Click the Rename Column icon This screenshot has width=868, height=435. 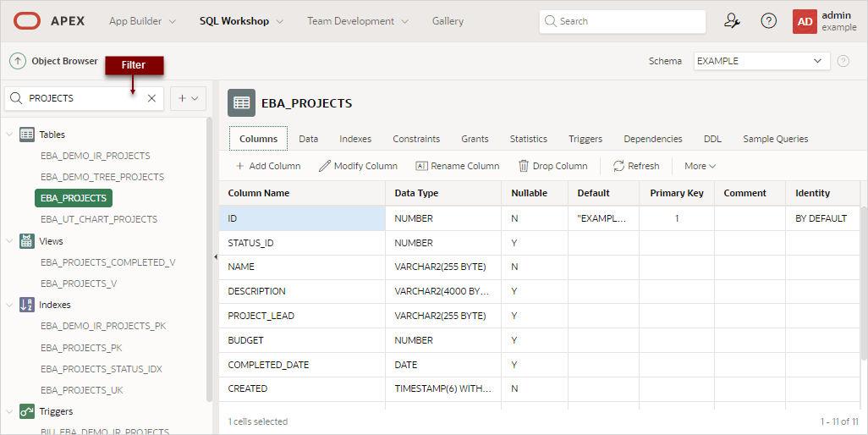tap(421, 166)
